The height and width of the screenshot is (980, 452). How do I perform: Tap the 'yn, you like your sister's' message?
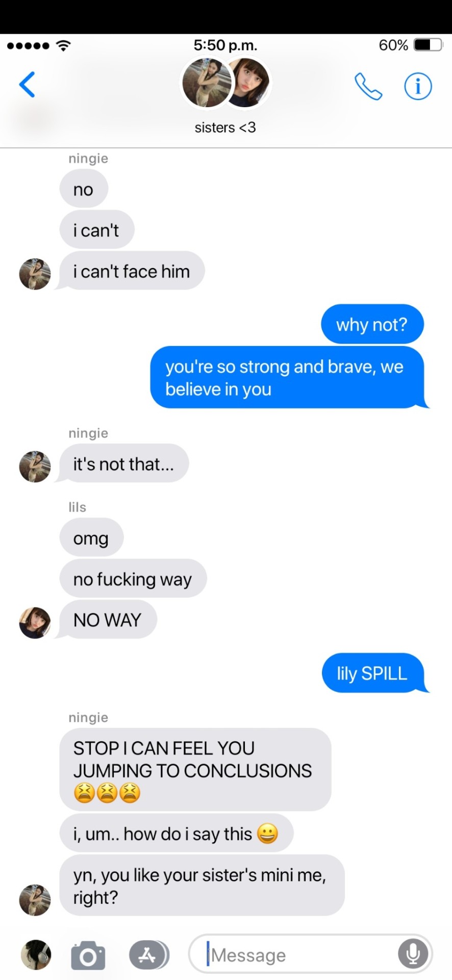click(x=202, y=886)
